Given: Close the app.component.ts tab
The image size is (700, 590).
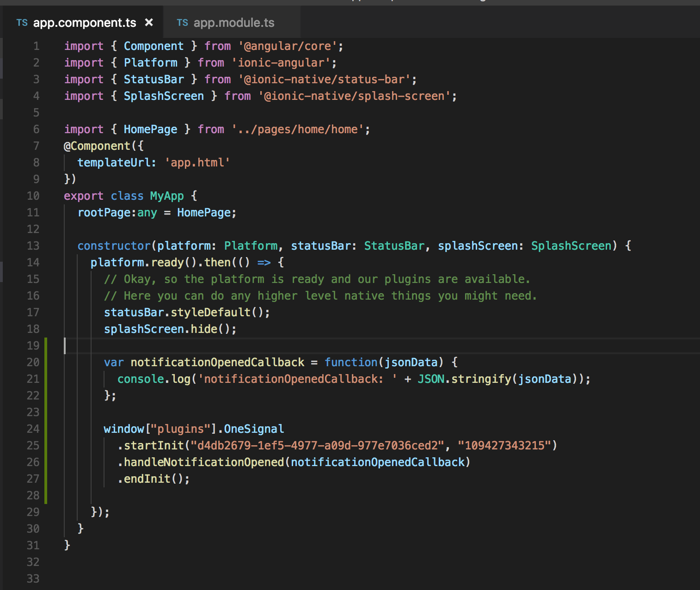Looking at the screenshot, I should [149, 22].
